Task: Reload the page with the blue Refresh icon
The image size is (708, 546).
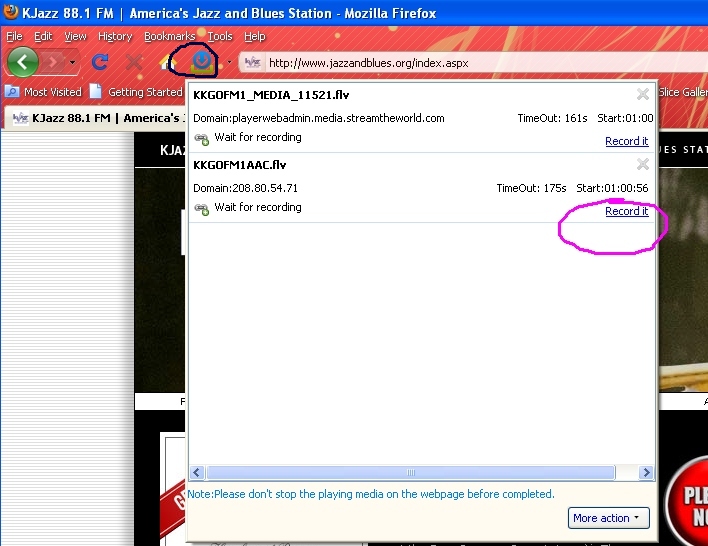Action: (100, 62)
